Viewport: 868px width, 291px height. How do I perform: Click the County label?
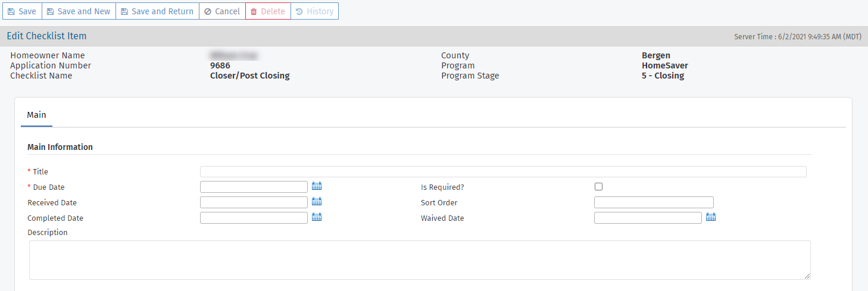455,55
